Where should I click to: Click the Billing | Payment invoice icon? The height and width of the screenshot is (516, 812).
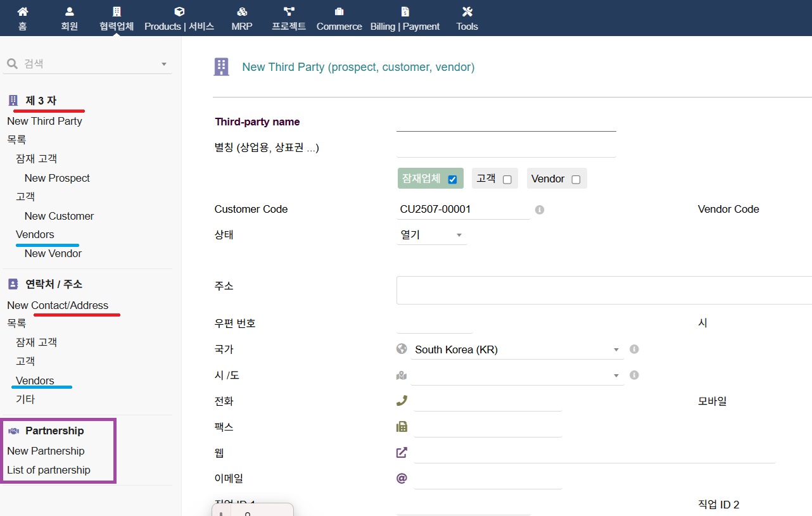405,11
